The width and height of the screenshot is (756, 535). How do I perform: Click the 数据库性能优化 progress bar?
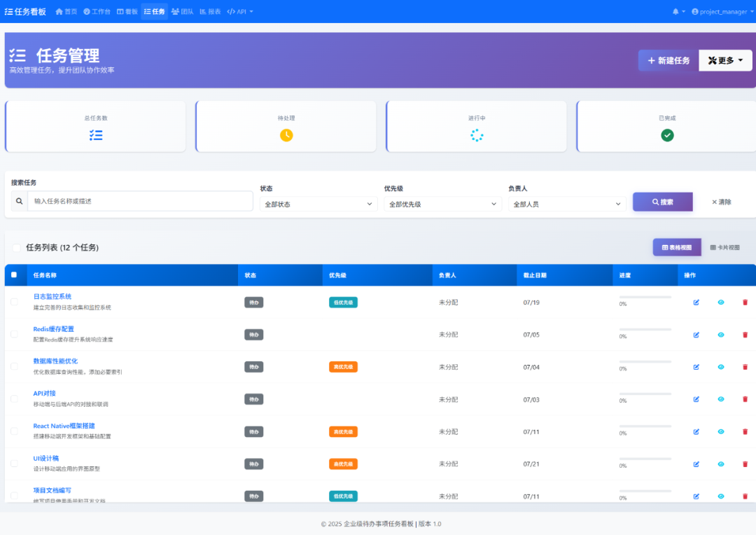click(x=645, y=362)
